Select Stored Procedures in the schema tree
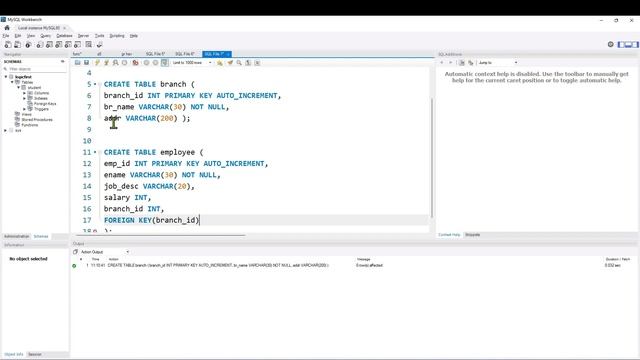Image resolution: width=640 pixels, height=360 pixels. pos(37,120)
